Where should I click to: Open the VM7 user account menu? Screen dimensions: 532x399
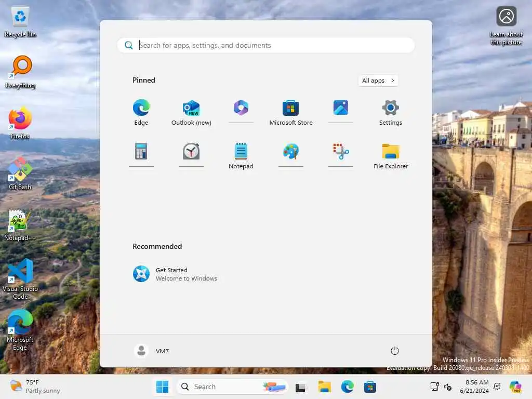point(151,351)
